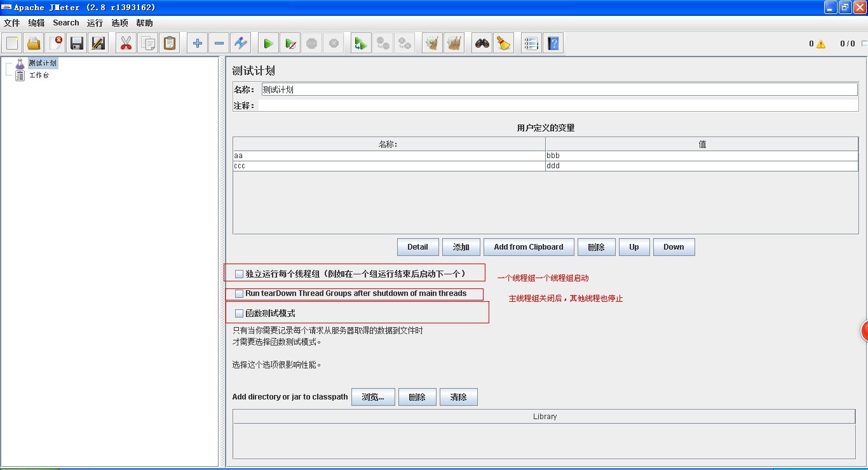Open the 运行 menu
The image size is (868, 470).
click(95, 23)
